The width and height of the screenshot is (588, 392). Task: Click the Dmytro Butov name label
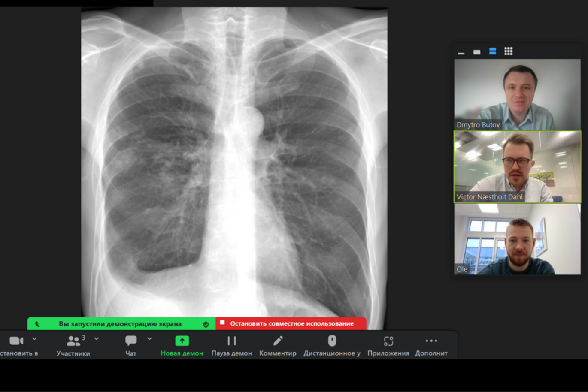(478, 125)
